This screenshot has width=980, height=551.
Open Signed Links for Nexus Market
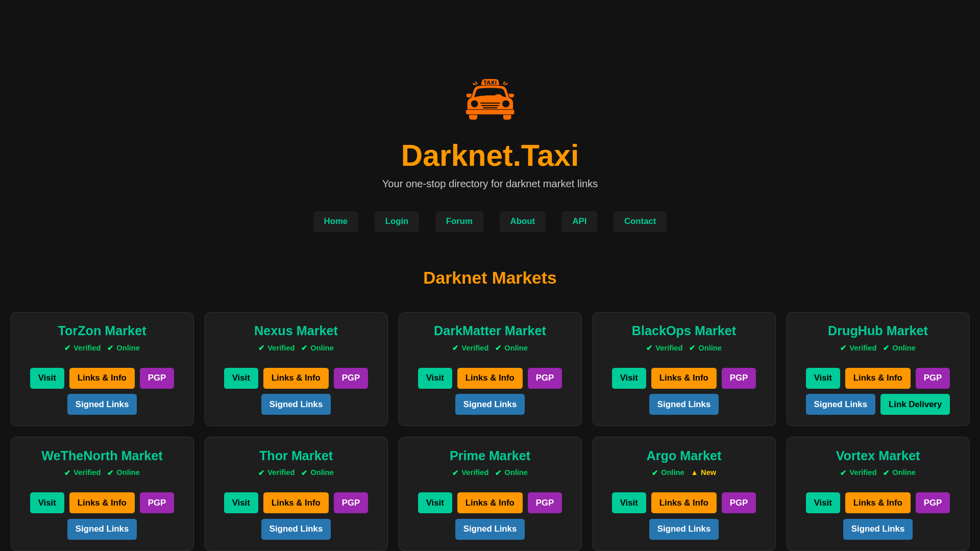pos(296,405)
